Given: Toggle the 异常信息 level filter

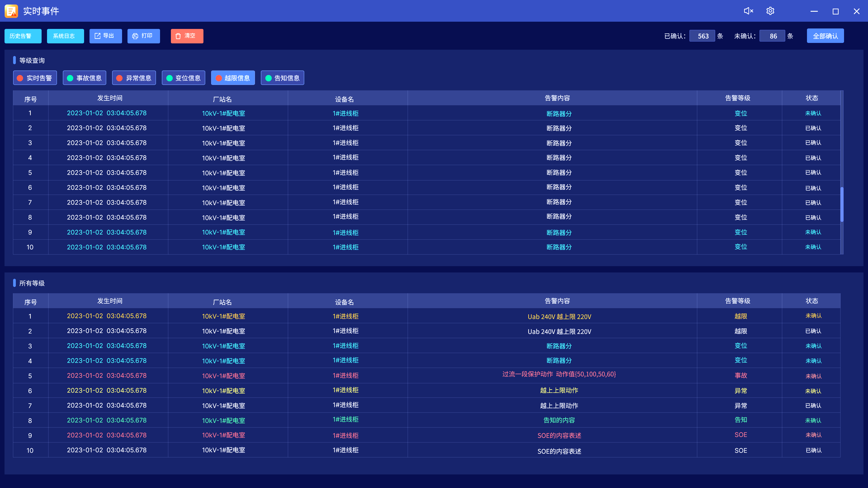Looking at the screenshot, I should [x=134, y=78].
